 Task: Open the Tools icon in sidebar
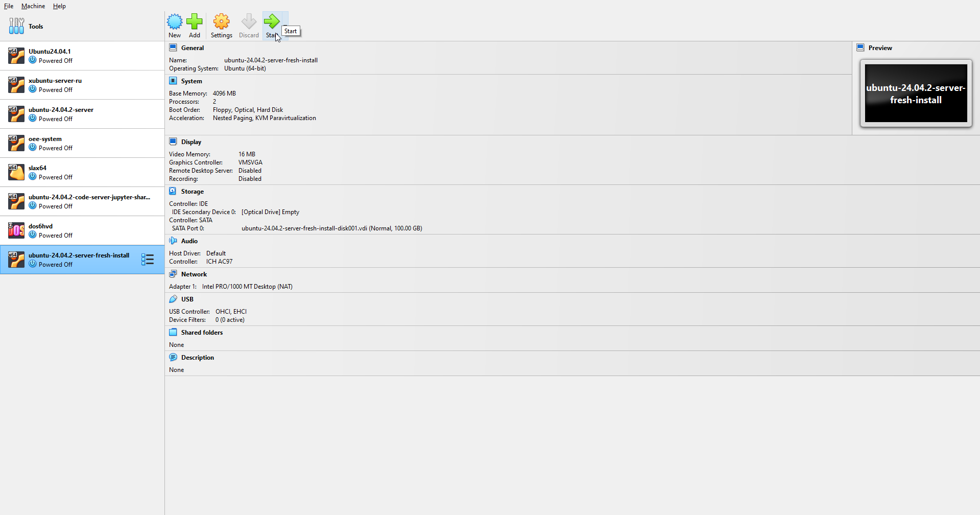tap(16, 26)
